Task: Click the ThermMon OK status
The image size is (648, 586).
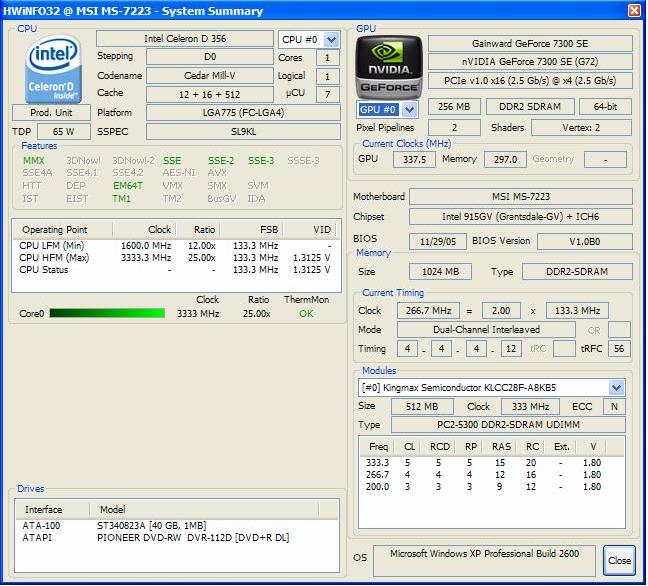Action: 306,314
